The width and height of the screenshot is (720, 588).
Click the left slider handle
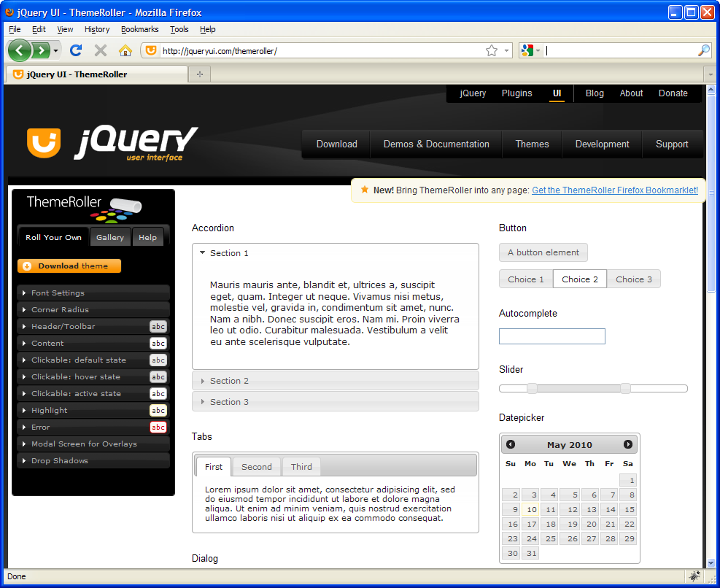click(x=532, y=389)
